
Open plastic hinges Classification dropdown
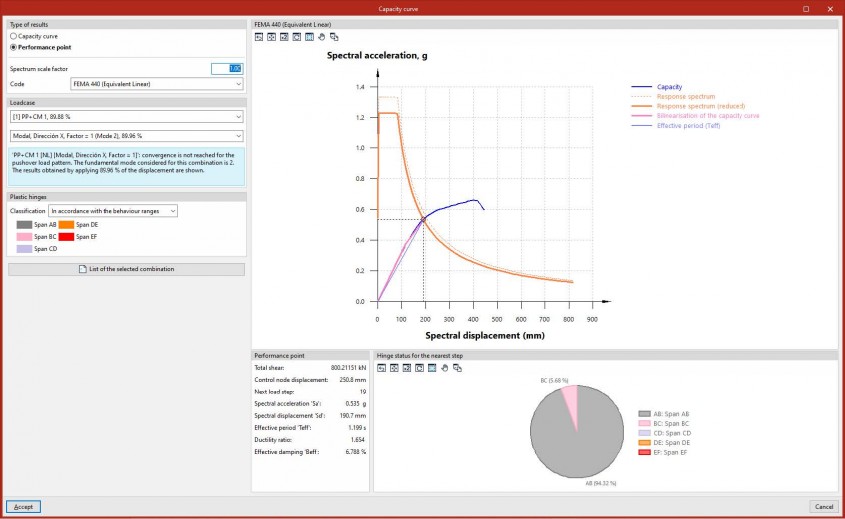pyautogui.click(x=113, y=211)
